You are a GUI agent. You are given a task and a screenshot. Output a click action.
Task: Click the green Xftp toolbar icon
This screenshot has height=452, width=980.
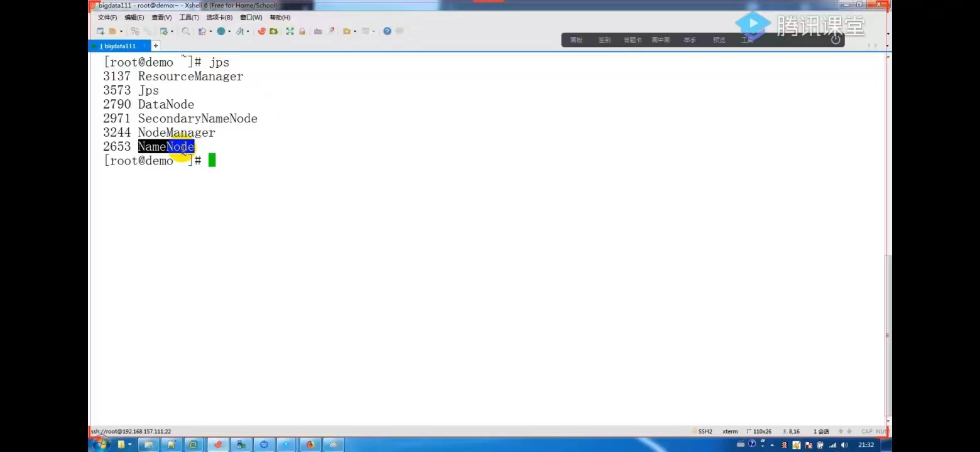point(273,31)
